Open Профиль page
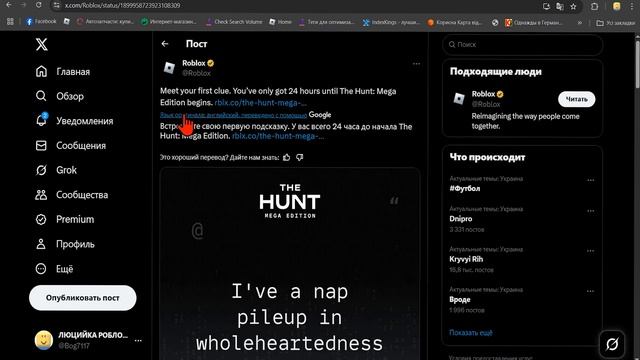The image size is (640, 360). (65, 244)
